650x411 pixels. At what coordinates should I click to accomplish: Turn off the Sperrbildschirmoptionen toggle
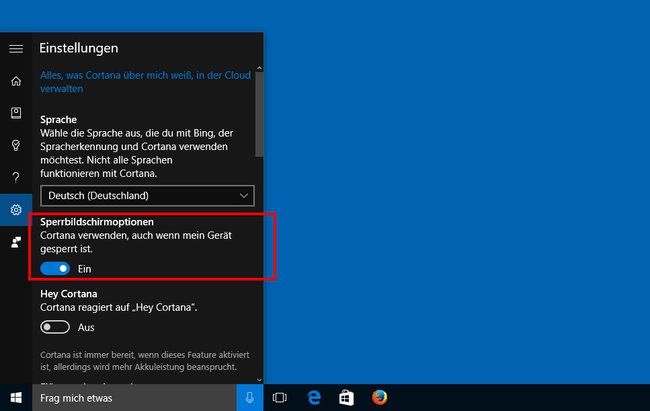click(55, 269)
